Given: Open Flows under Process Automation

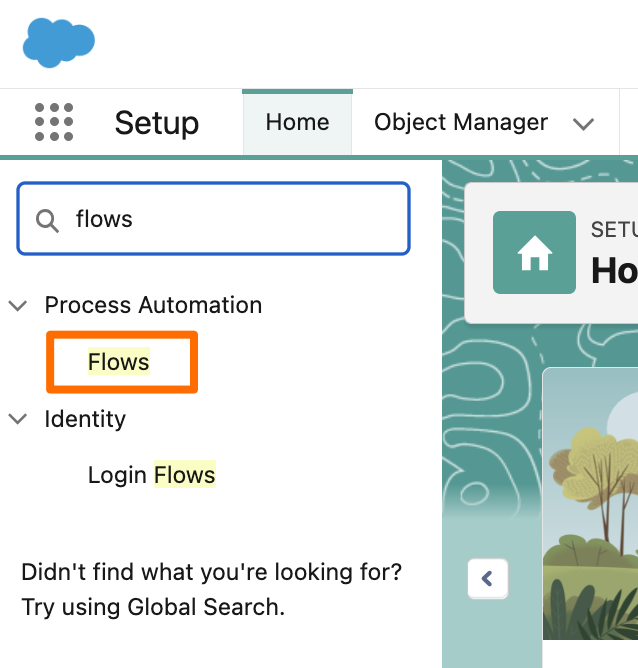Looking at the screenshot, I should point(119,362).
